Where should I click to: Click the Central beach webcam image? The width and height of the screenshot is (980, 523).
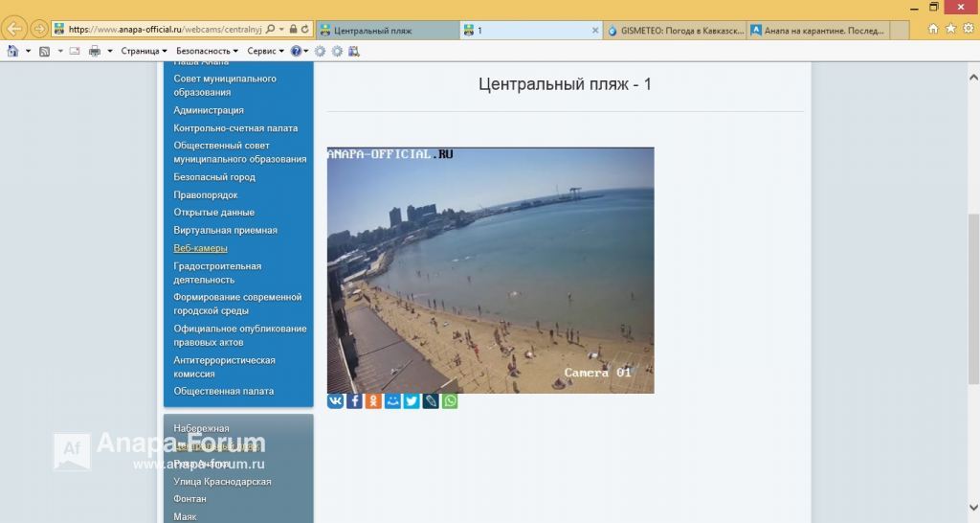coord(491,270)
